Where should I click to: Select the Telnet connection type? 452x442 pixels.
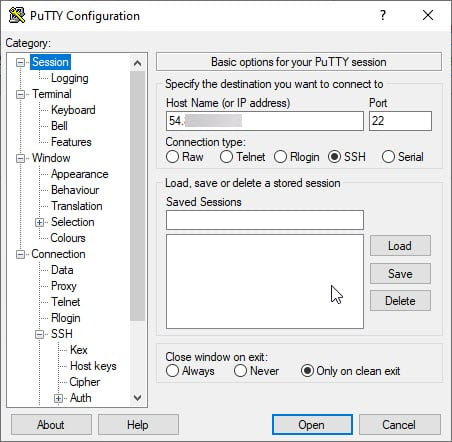coord(226,157)
